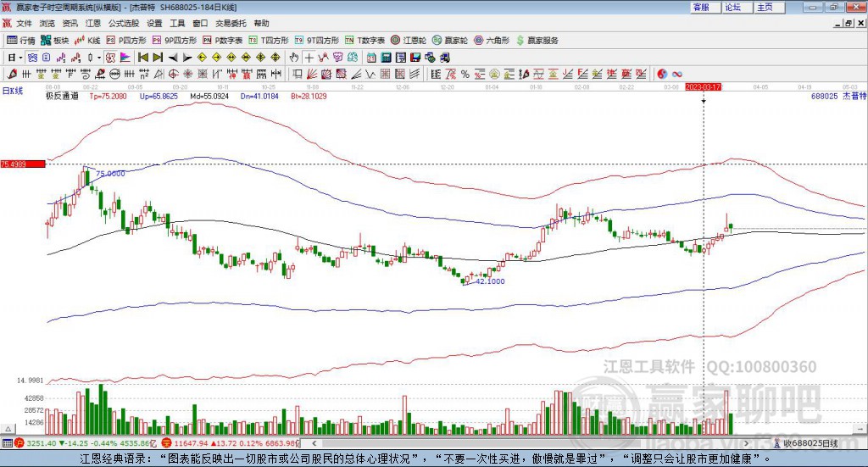The image size is (868, 467).
Task: Open the T数字表 time number table
Action: [364, 41]
